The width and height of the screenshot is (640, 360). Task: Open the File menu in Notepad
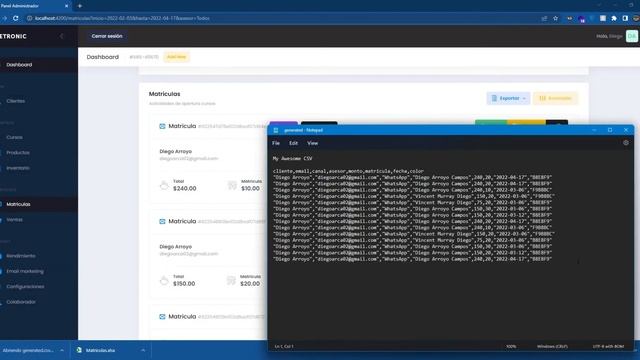point(276,143)
